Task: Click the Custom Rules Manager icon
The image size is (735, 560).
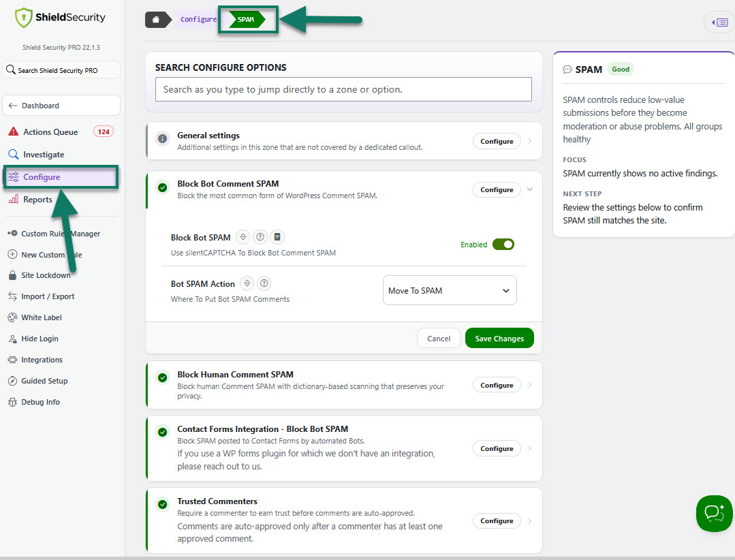Action: click(x=12, y=234)
